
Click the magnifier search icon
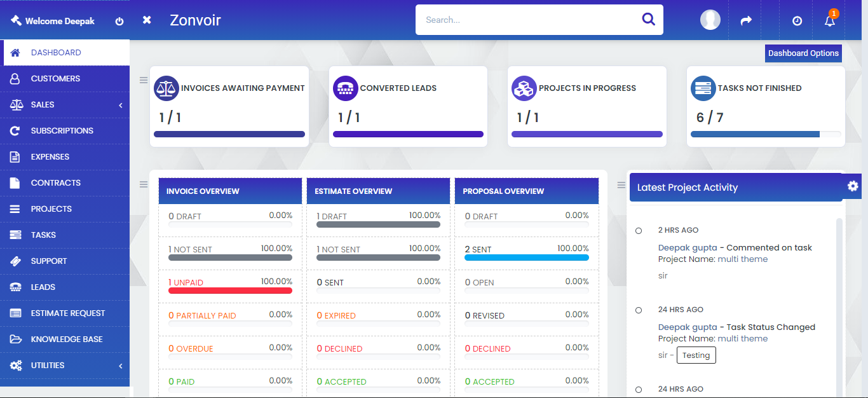648,20
